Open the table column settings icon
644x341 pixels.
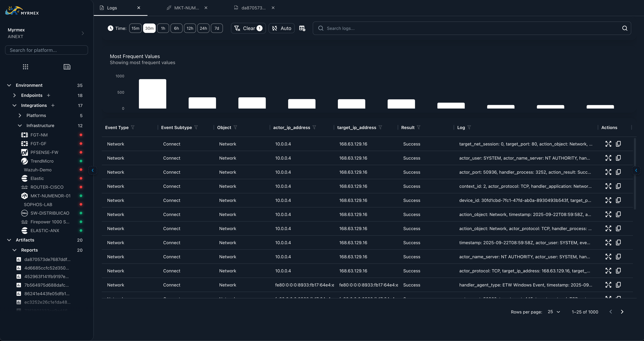(x=302, y=28)
